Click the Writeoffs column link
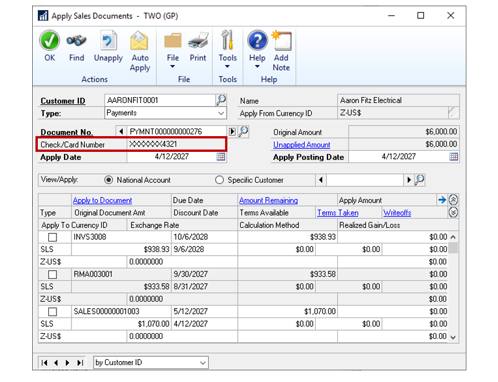The height and width of the screenshot is (382, 498). 397,213
